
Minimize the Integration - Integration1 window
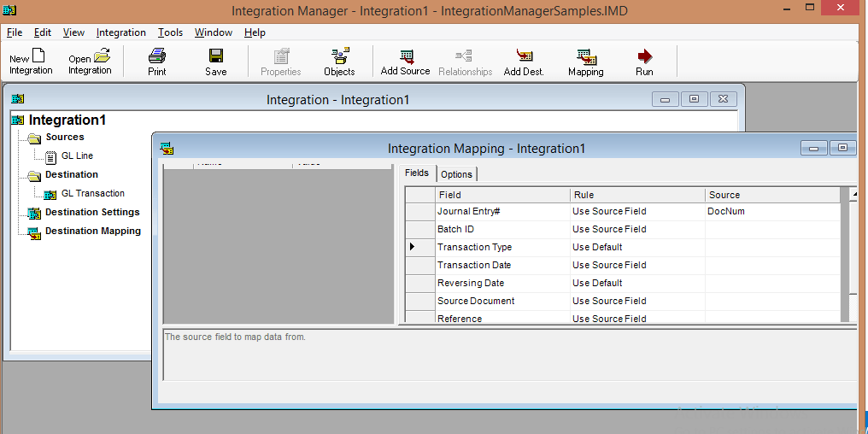[666, 100]
